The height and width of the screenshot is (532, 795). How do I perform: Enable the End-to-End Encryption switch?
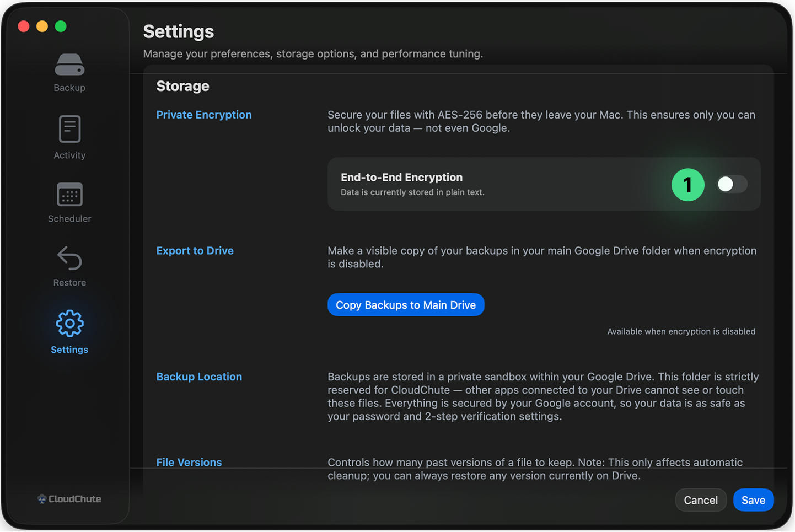coord(732,184)
